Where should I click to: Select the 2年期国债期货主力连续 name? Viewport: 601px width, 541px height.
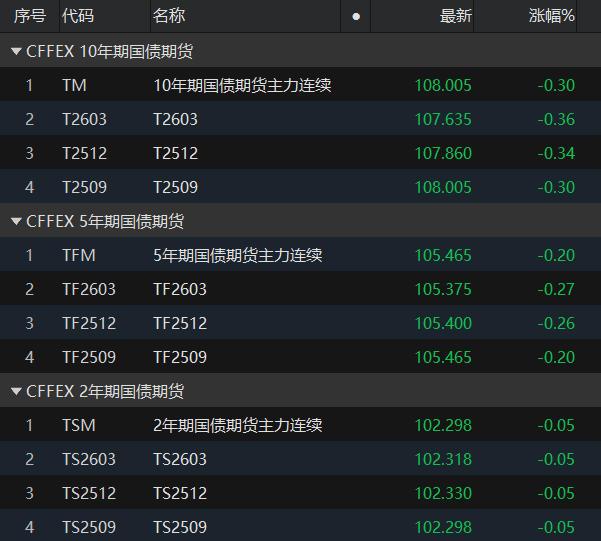point(238,425)
